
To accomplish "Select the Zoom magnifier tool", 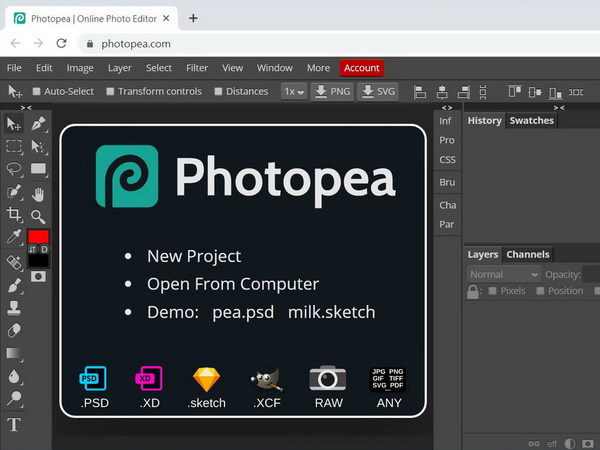I will 39,217.
